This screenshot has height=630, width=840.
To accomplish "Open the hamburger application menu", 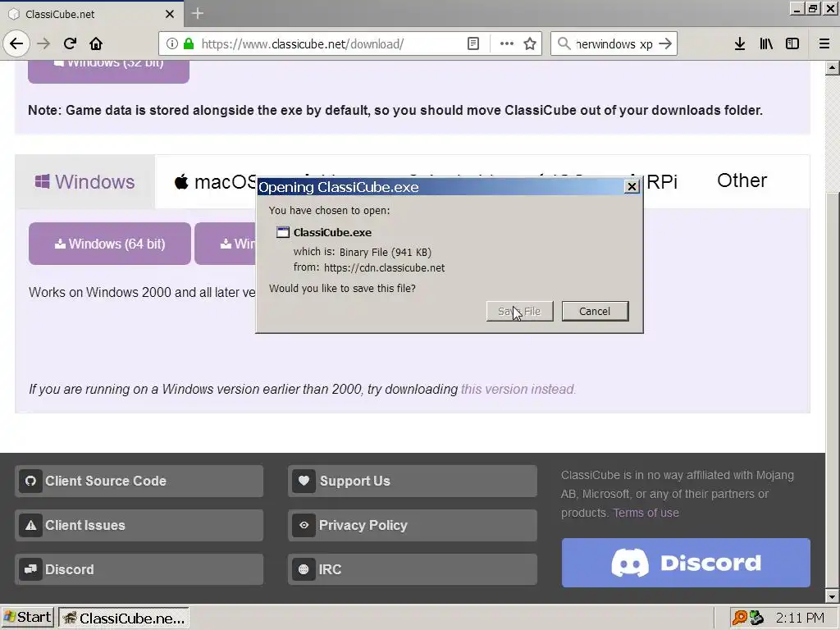I will tap(824, 43).
